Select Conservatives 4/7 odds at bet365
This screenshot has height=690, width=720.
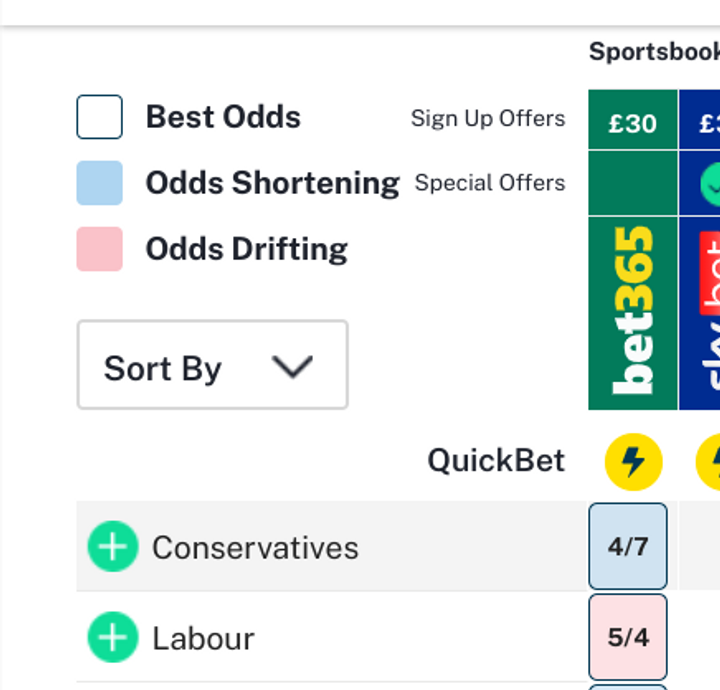pos(628,546)
